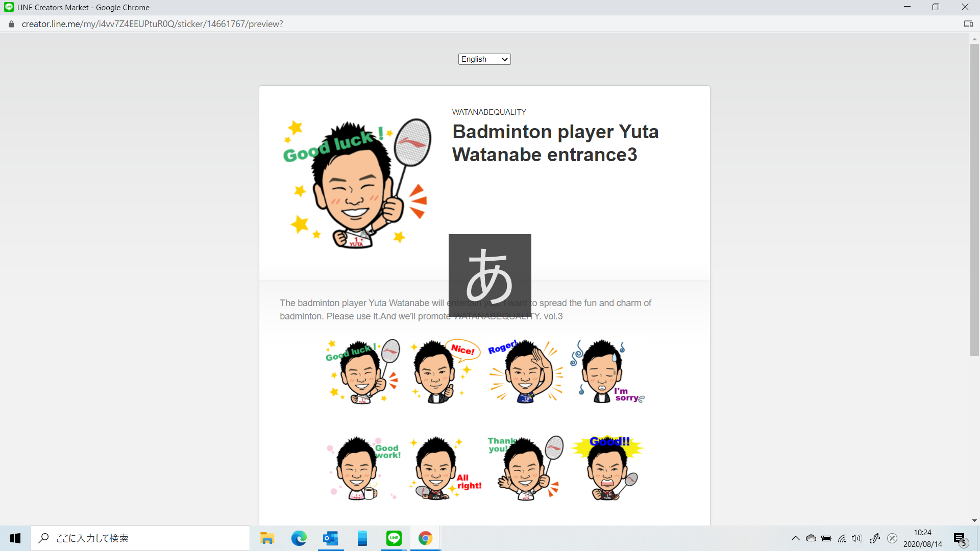980x551 pixels.
Task: Show hidden system tray icons
Action: pyautogui.click(x=795, y=538)
